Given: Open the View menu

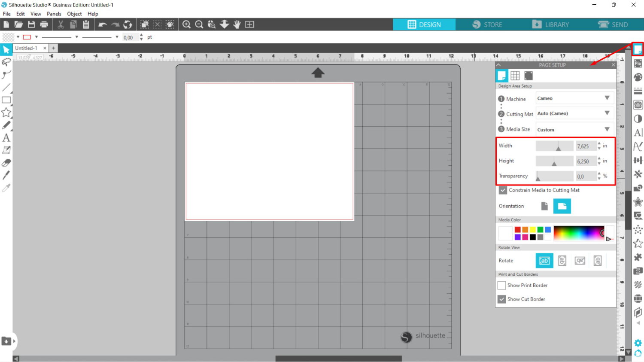Looking at the screenshot, I should click(36, 14).
